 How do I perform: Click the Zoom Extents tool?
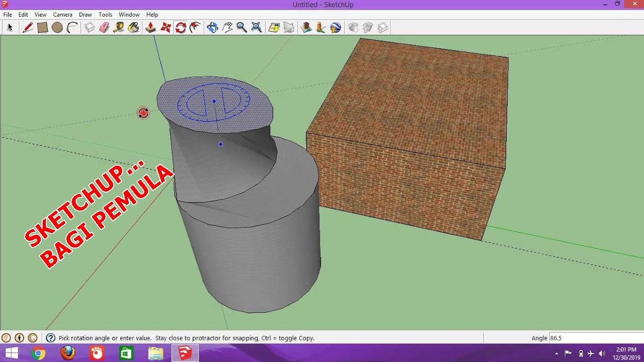pyautogui.click(x=257, y=27)
